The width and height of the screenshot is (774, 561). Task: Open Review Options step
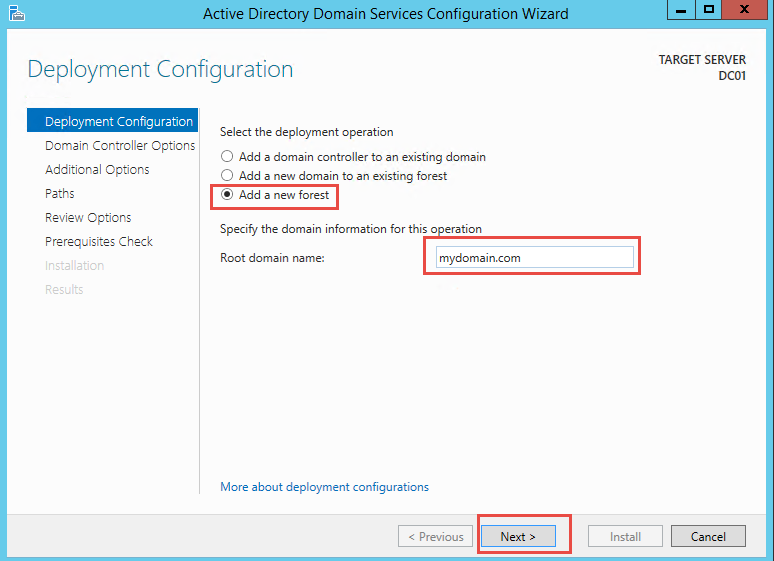tap(88, 218)
